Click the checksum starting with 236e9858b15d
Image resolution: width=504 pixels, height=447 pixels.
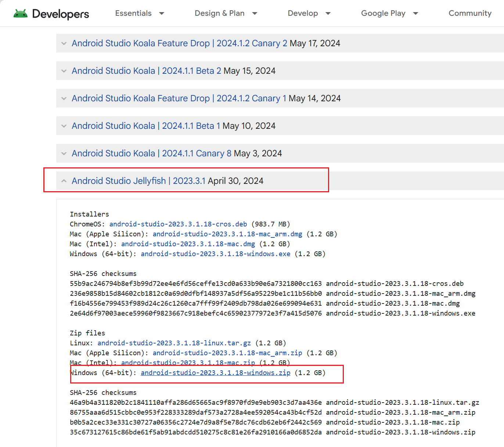pyautogui.click(x=196, y=294)
